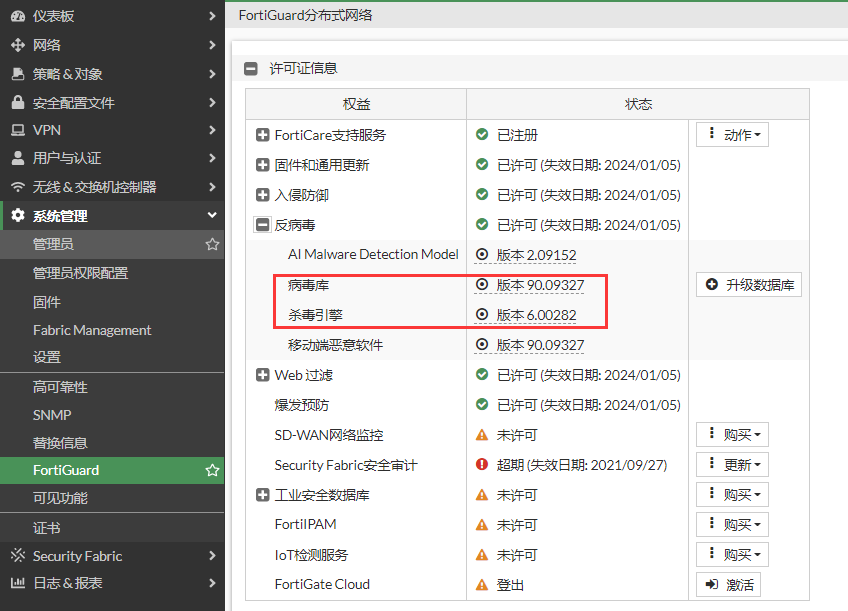Click the 激活 button for FortiGate Cloud

point(727,585)
